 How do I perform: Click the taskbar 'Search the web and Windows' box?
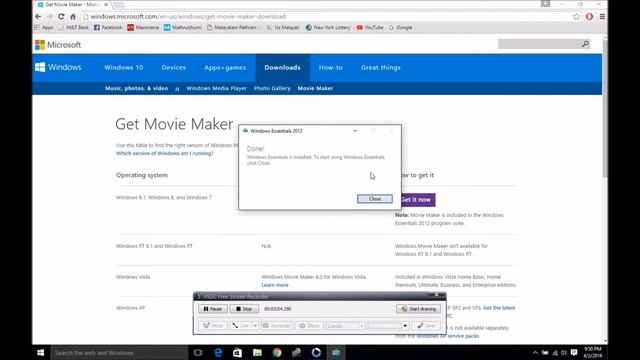pos(119,353)
